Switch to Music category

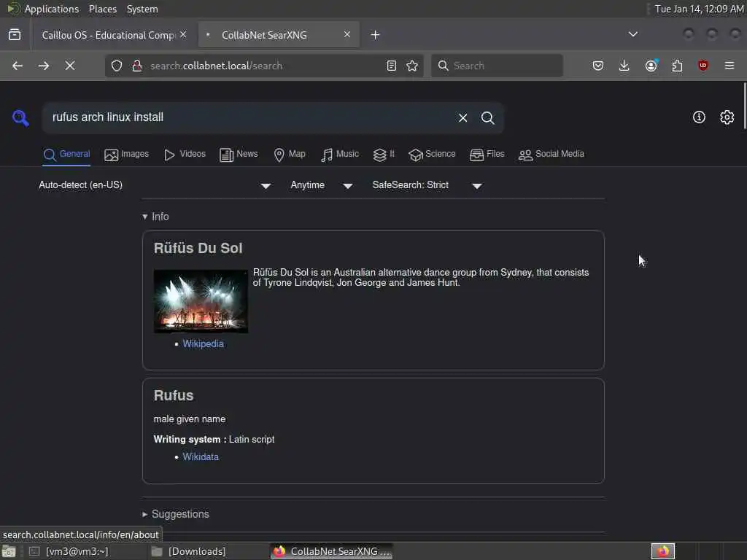tap(340, 155)
